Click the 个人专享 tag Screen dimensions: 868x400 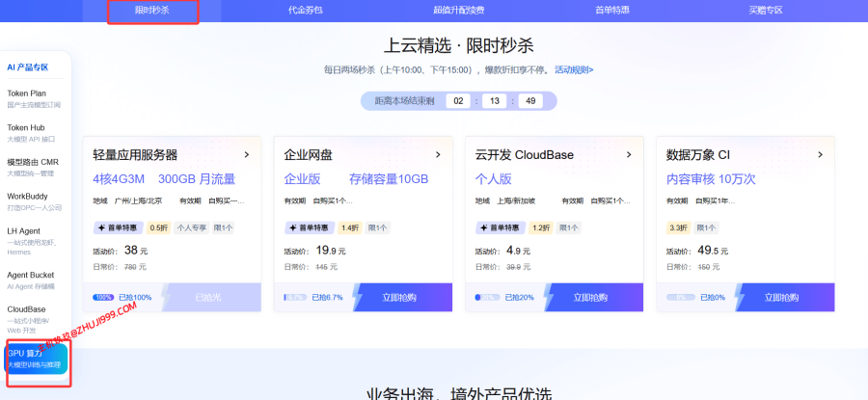[192, 227]
